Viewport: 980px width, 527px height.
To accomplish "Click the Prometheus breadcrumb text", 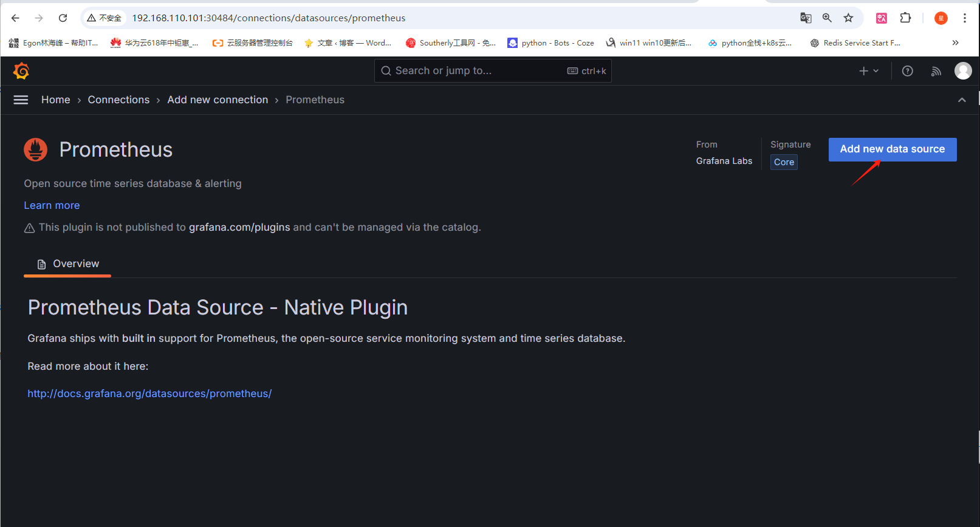I will (x=315, y=100).
